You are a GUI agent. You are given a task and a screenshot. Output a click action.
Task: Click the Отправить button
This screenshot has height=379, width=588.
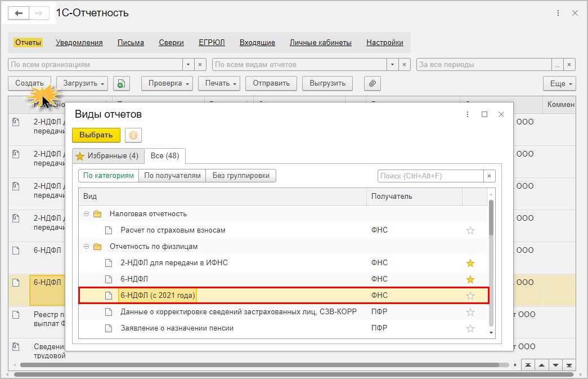[271, 83]
